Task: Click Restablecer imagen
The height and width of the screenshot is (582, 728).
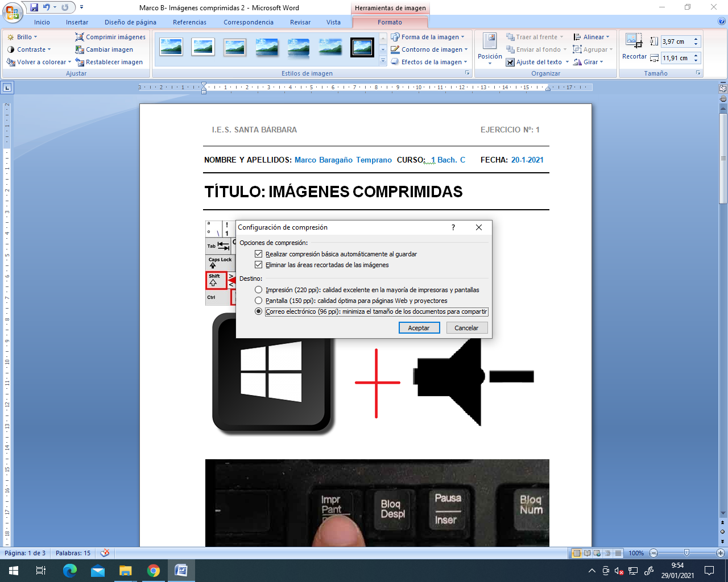Action: click(x=109, y=62)
